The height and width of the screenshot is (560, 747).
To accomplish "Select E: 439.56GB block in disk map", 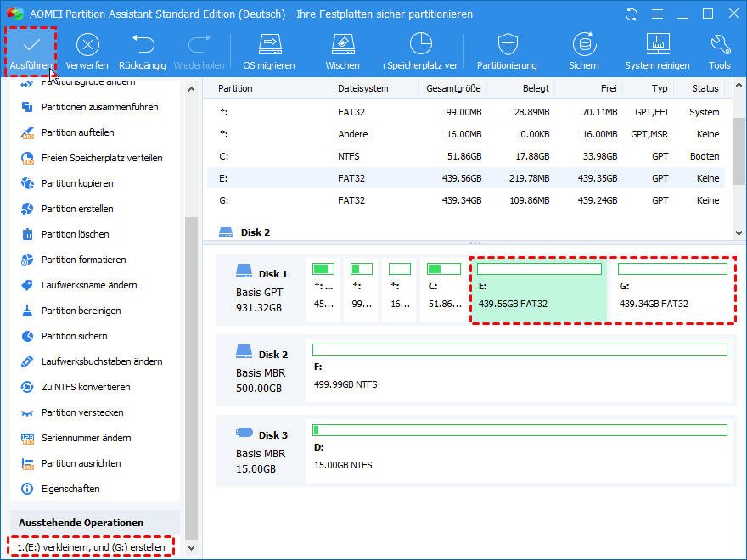I will coord(539,290).
